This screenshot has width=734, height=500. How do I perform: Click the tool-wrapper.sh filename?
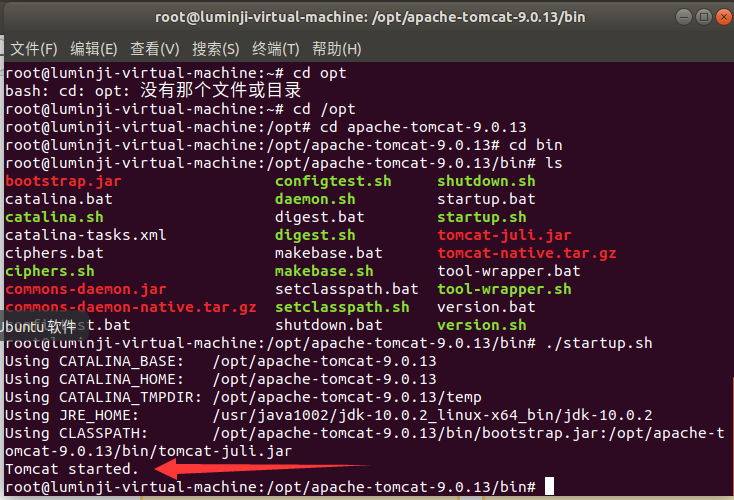point(504,289)
